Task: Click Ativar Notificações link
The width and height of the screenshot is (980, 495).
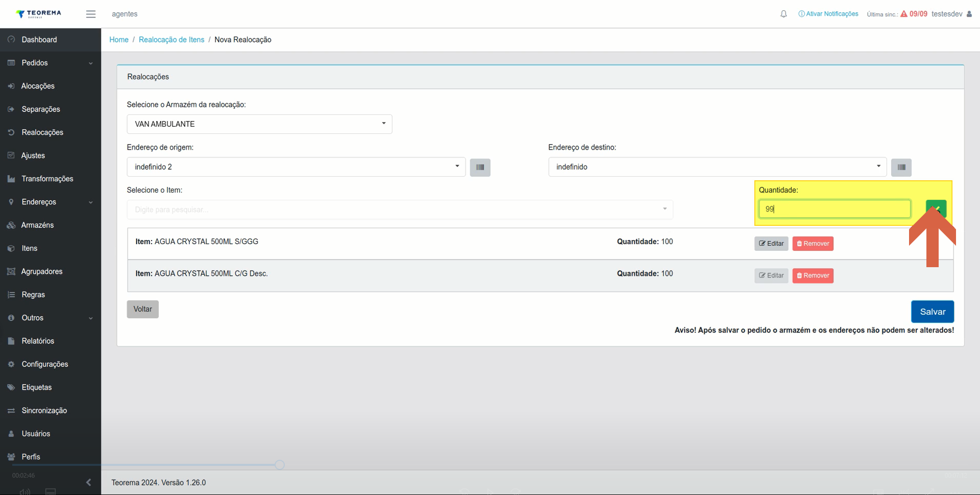Action: click(x=828, y=14)
